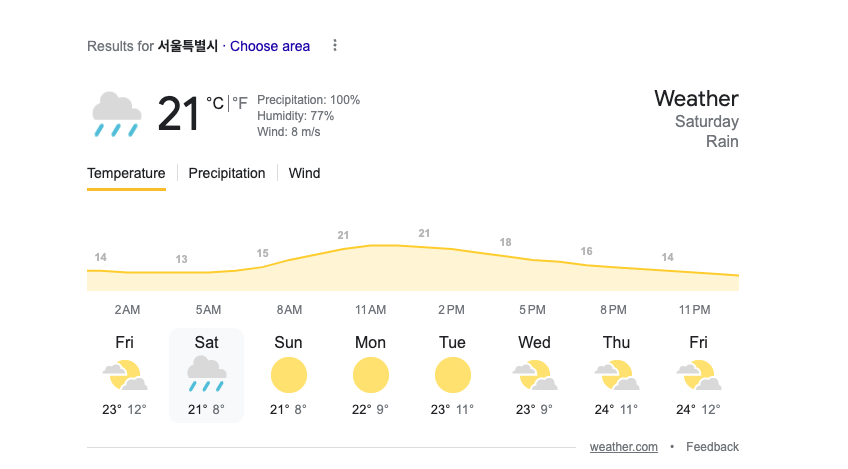Select the 5 PM time on the graph
848x469 pixels.
pyautogui.click(x=532, y=310)
